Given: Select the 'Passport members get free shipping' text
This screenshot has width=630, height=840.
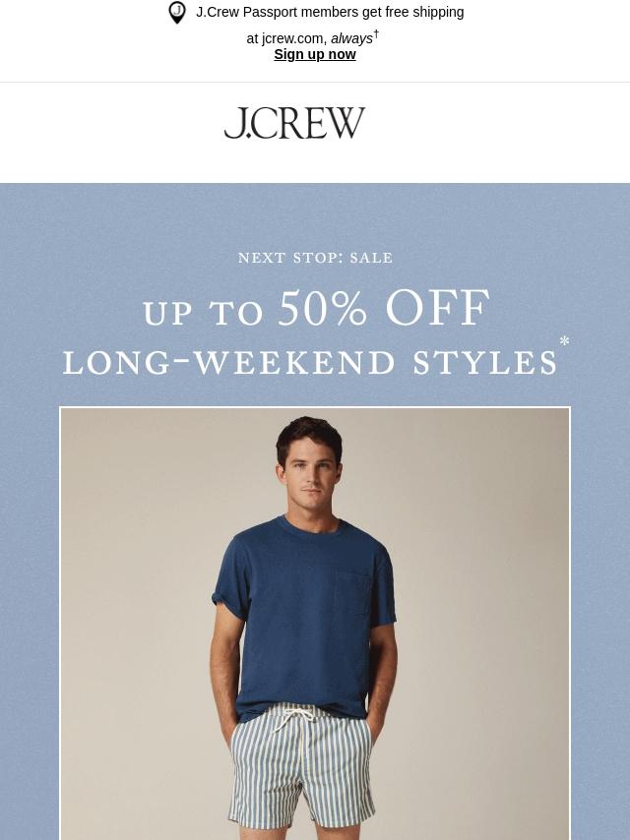Looking at the screenshot, I should [353, 12].
